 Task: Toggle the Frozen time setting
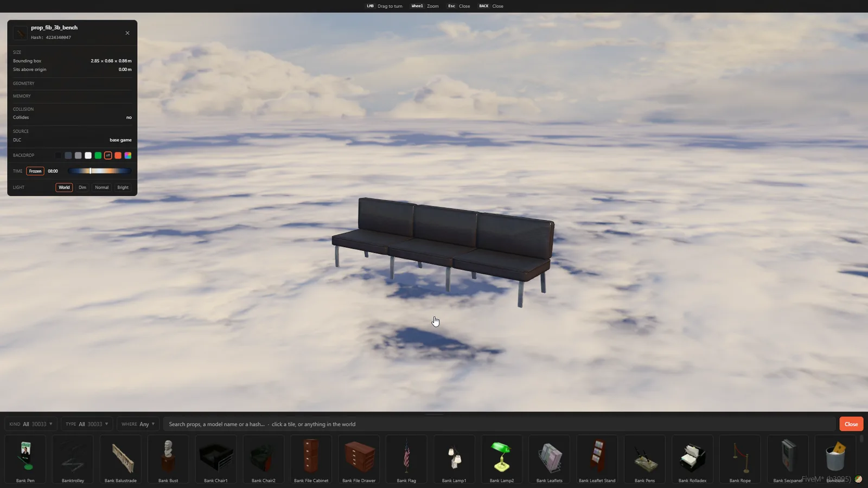pyautogui.click(x=35, y=171)
